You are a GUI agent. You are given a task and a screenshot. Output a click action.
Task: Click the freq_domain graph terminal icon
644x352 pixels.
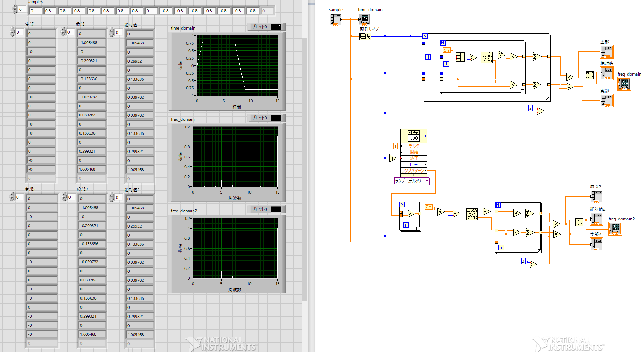click(x=624, y=84)
